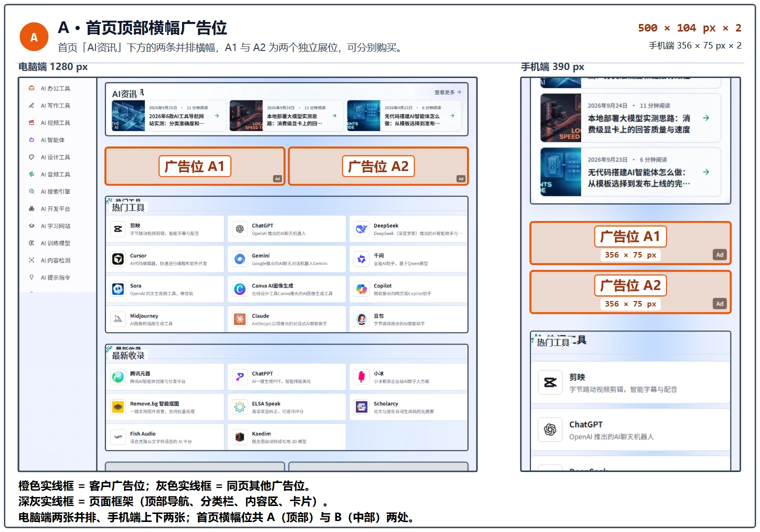Select the Canva AI图像生成 icon
The width and height of the screenshot is (760, 532).
tap(240, 289)
